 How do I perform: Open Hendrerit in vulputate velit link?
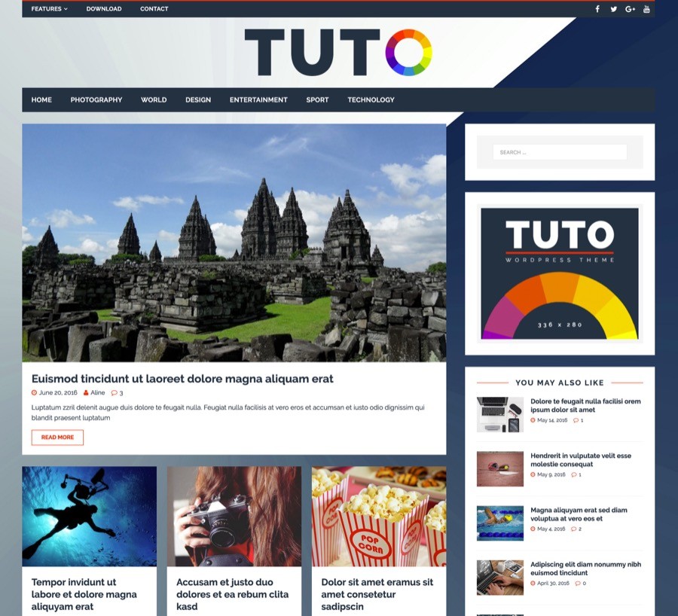pyautogui.click(x=581, y=460)
